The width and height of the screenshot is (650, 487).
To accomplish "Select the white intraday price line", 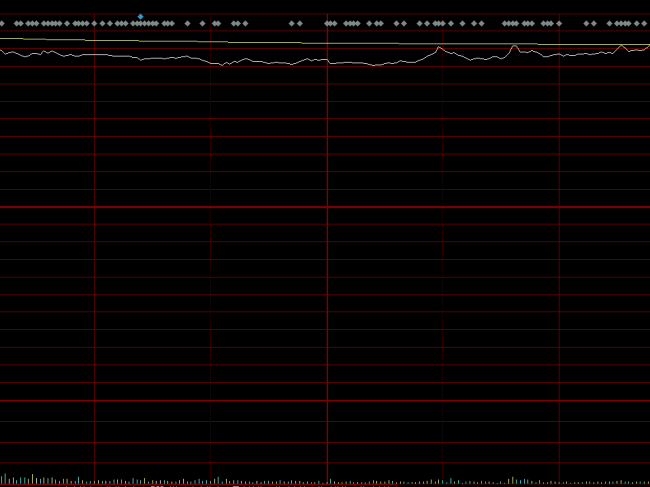I will click(x=325, y=55).
